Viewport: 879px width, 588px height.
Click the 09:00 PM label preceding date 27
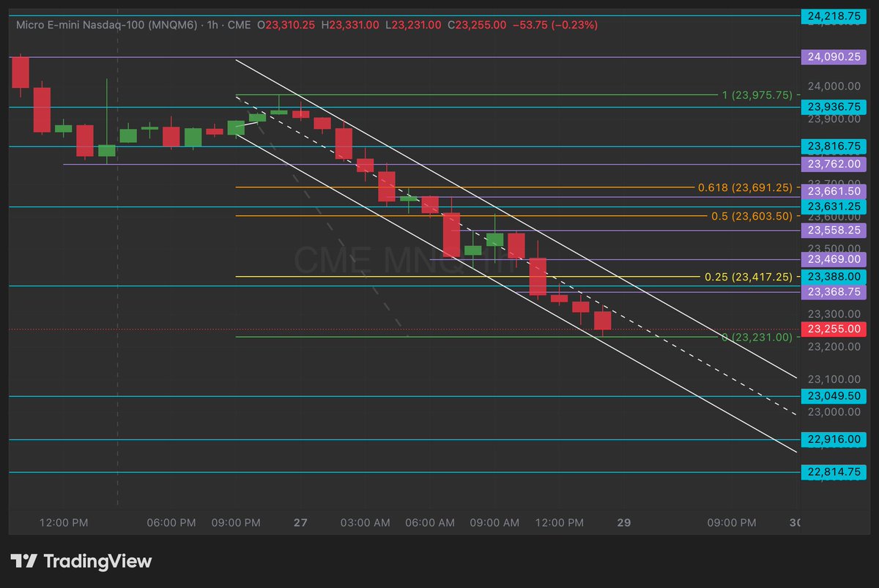(236, 523)
